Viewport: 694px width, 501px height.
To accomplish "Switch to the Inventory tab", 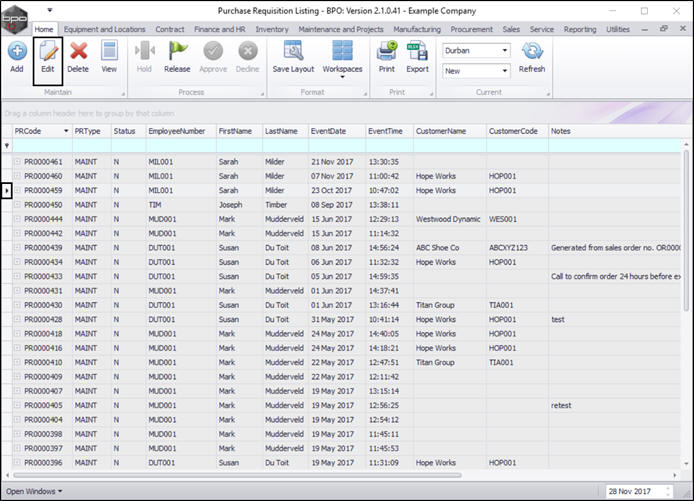I will coord(272,30).
